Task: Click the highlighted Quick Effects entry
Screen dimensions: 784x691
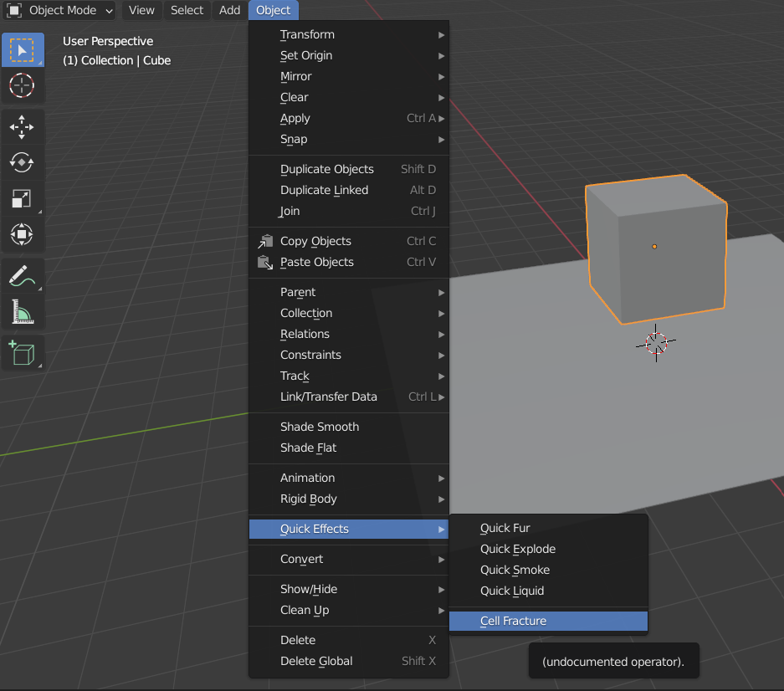Action: tap(349, 530)
